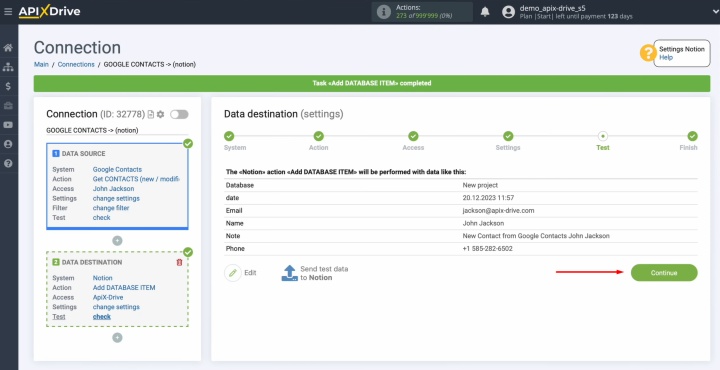720x370 pixels.
Task: Click the Task completed green banner
Action: [372, 84]
